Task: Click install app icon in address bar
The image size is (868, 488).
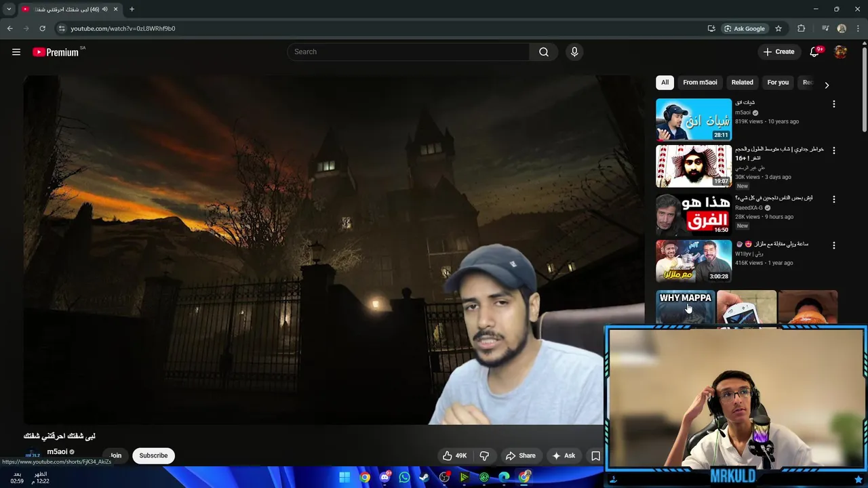Action: (711, 28)
